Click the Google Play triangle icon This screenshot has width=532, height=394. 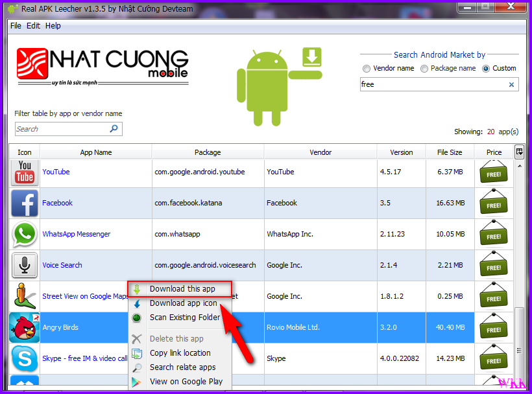click(x=136, y=382)
